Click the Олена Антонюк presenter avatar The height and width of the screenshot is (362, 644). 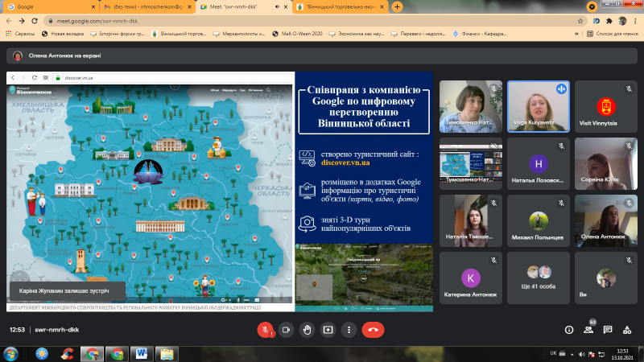[17, 56]
